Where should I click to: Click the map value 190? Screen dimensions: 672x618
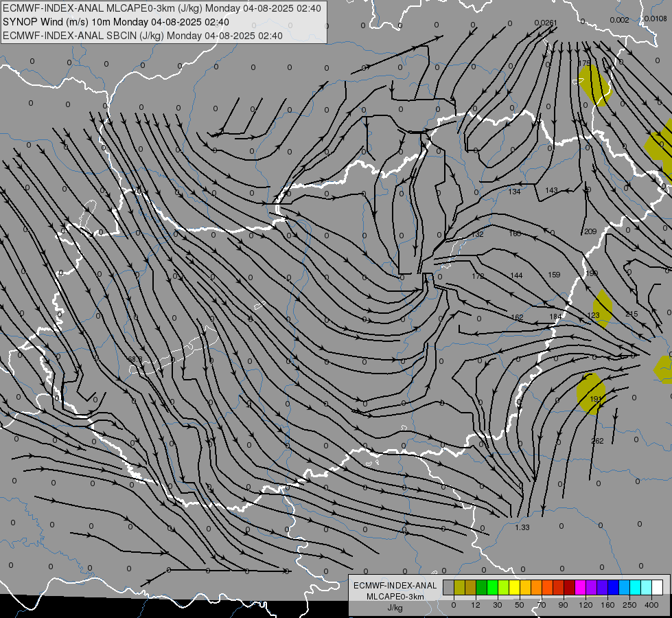pos(592,273)
